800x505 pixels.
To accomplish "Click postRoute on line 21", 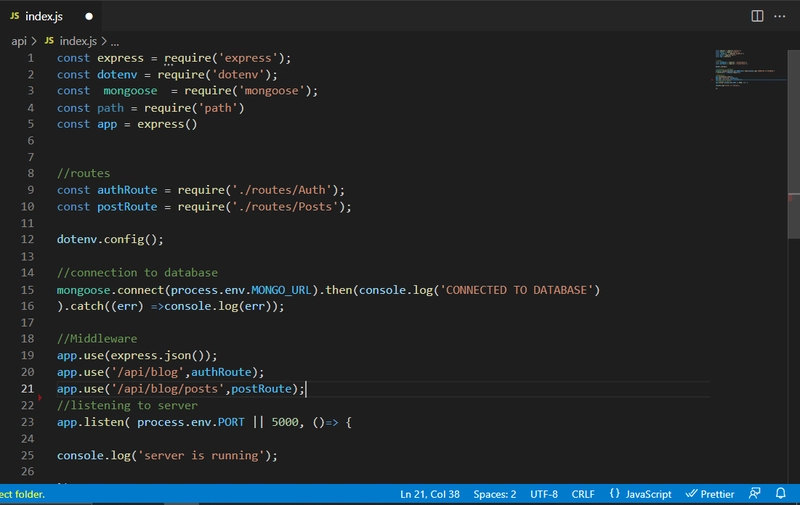I will 261,389.
